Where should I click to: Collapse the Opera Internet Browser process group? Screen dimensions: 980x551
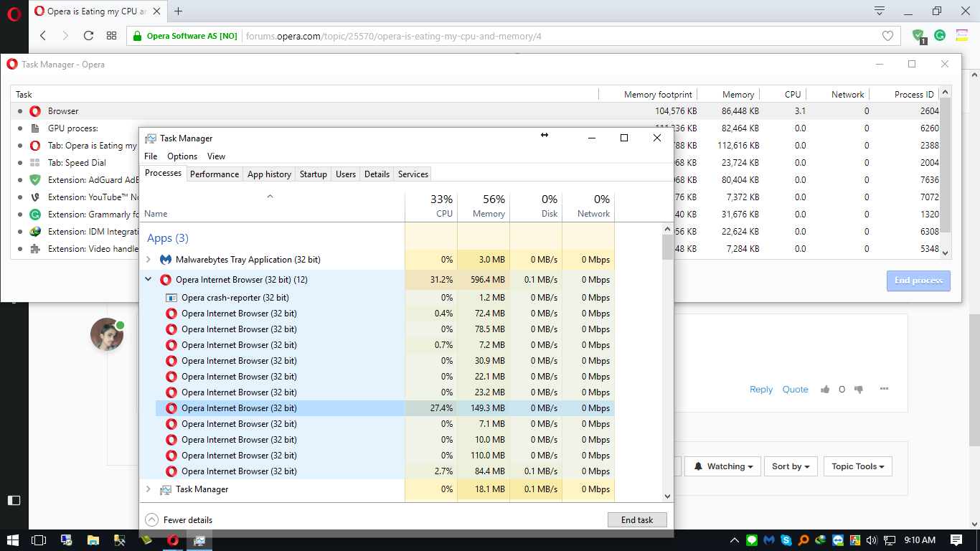149,279
